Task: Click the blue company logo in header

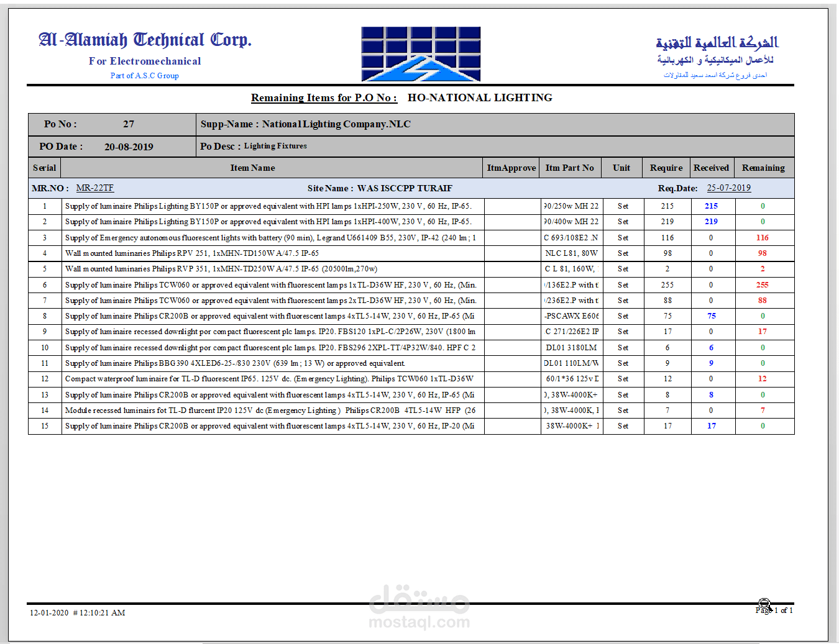Action: [x=421, y=54]
